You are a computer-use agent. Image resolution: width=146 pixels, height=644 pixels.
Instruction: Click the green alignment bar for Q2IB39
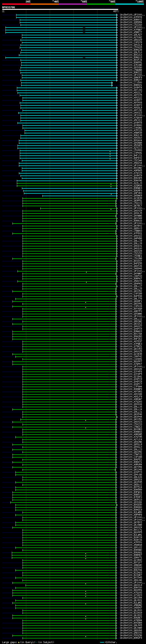coord(70,198)
